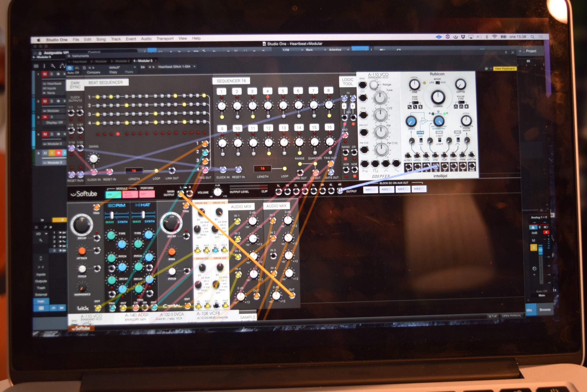This screenshot has height=392, width=587.
Task: Click the teal ADD module button
Action: tap(113, 194)
